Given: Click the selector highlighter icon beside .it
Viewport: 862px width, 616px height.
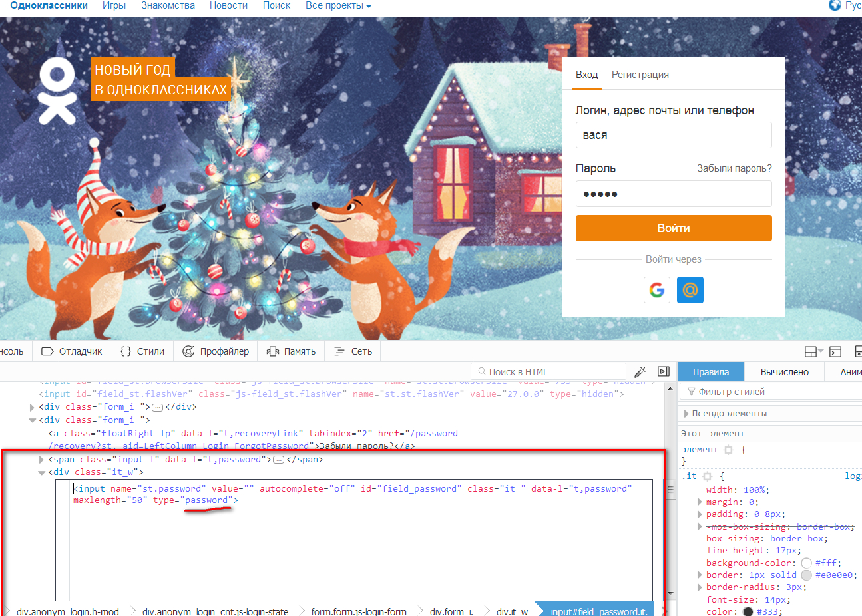Looking at the screenshot, I should (x=707, y=476).
